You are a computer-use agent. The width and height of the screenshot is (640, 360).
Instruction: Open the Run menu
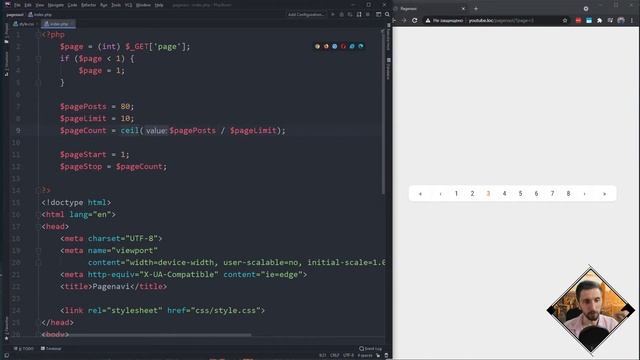[104, 5]
